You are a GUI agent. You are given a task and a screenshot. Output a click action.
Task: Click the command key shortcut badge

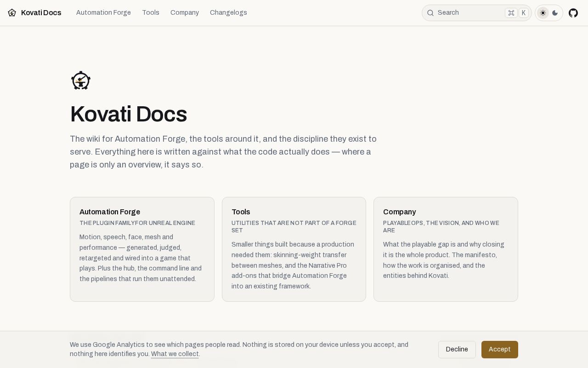(x=511, y=13)
